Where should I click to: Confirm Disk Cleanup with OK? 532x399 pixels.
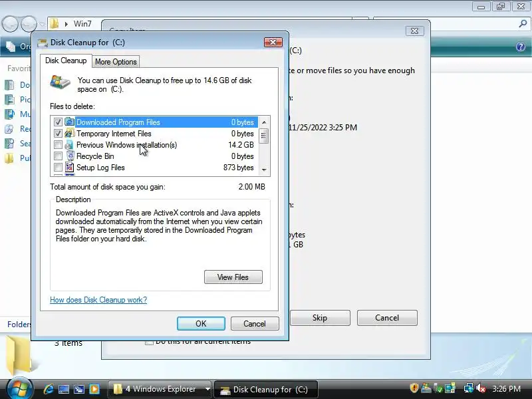pos(201,324)
